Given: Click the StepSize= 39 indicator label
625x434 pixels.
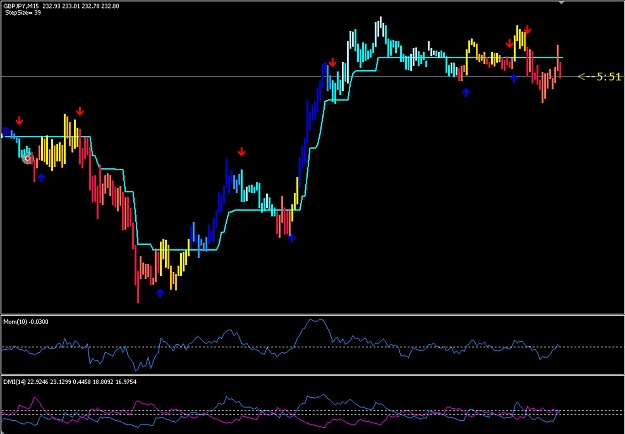Looking at the screenshot, I should click(23, 13).
